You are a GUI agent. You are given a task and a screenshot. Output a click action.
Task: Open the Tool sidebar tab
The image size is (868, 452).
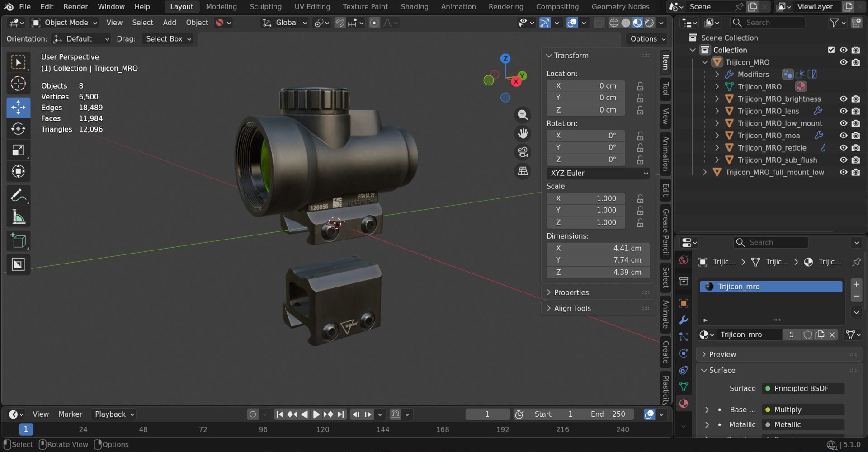(665, 89)
